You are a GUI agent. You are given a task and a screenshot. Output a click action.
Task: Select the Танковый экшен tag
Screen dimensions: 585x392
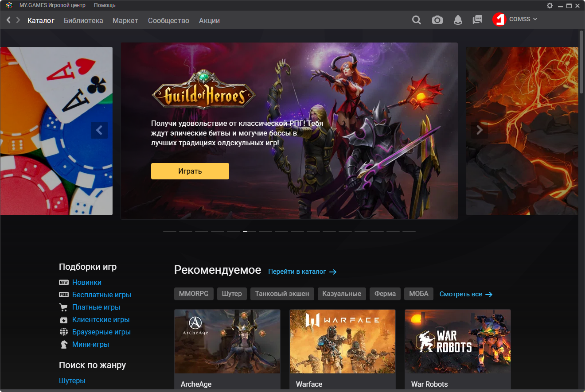coord(282,294)
